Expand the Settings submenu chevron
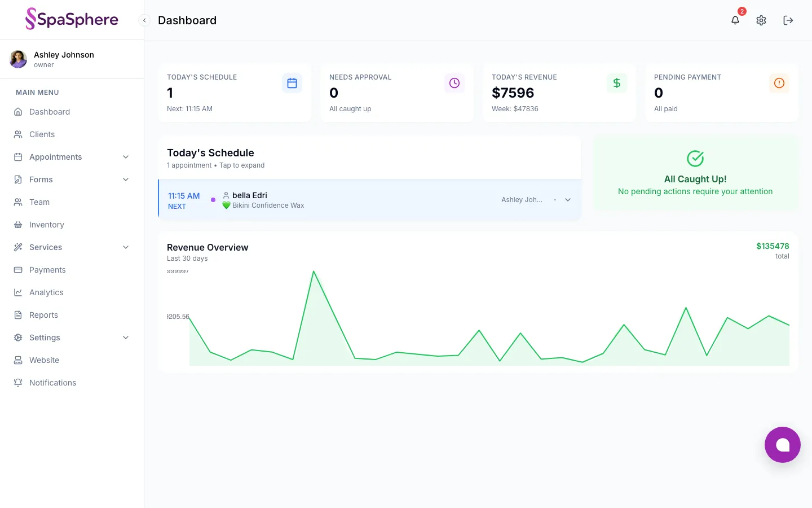The image size is (812, 508). [x=126, y=338]
